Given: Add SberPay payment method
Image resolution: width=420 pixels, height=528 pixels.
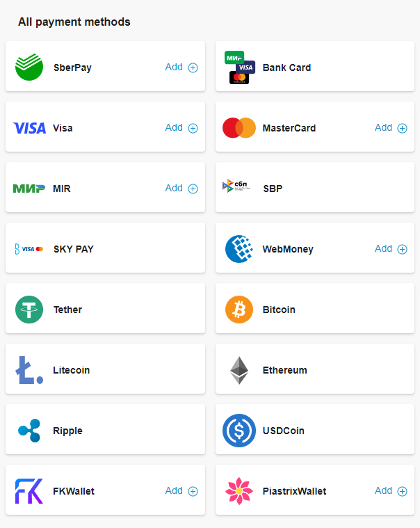Looking at the screenshot, I should tap(181, 67).
